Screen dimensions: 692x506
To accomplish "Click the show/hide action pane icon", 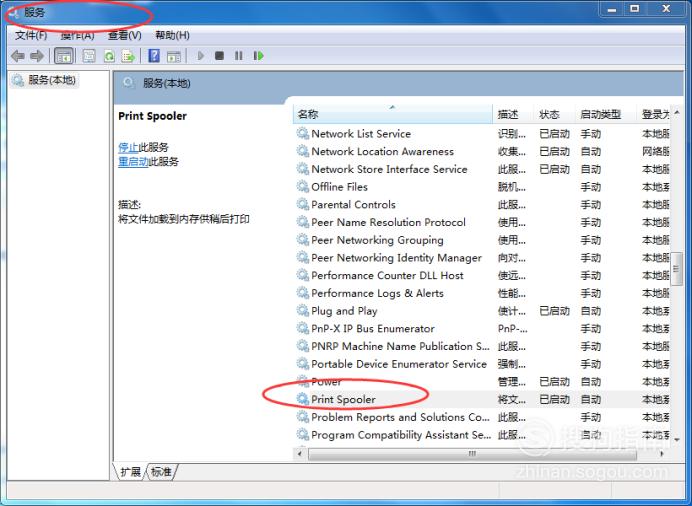I will point(173,56).
